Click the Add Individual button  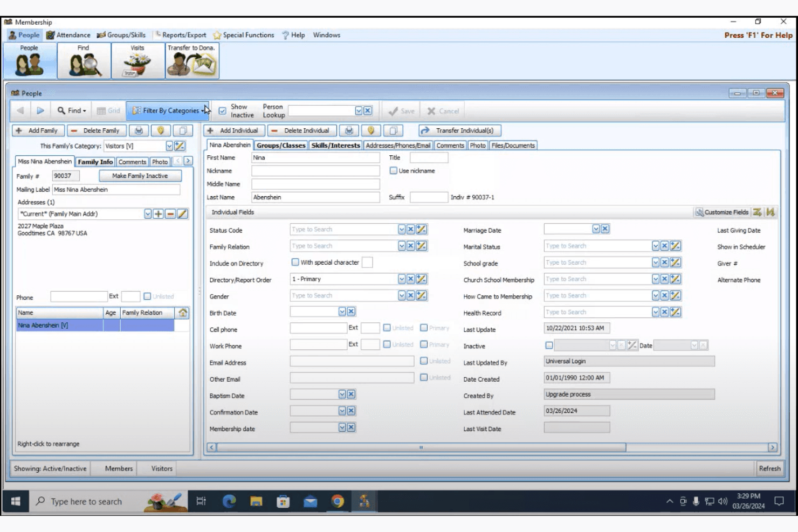coord(234,130)
